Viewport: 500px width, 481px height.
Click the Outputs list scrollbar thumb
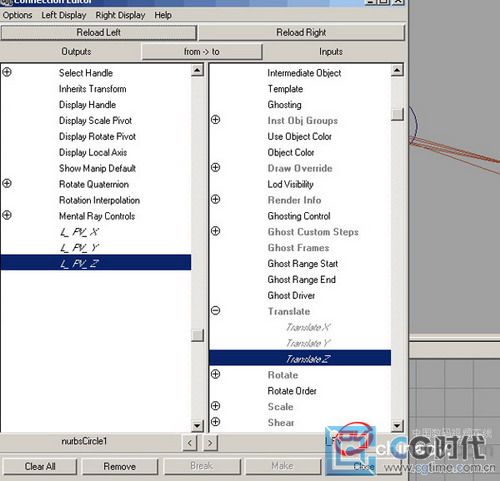coord(197,335)
